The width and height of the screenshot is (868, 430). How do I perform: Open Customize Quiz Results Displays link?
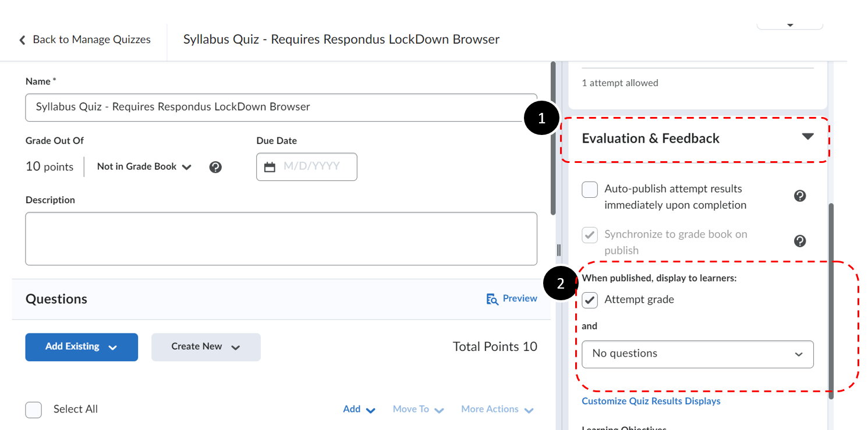coord(651,401)
